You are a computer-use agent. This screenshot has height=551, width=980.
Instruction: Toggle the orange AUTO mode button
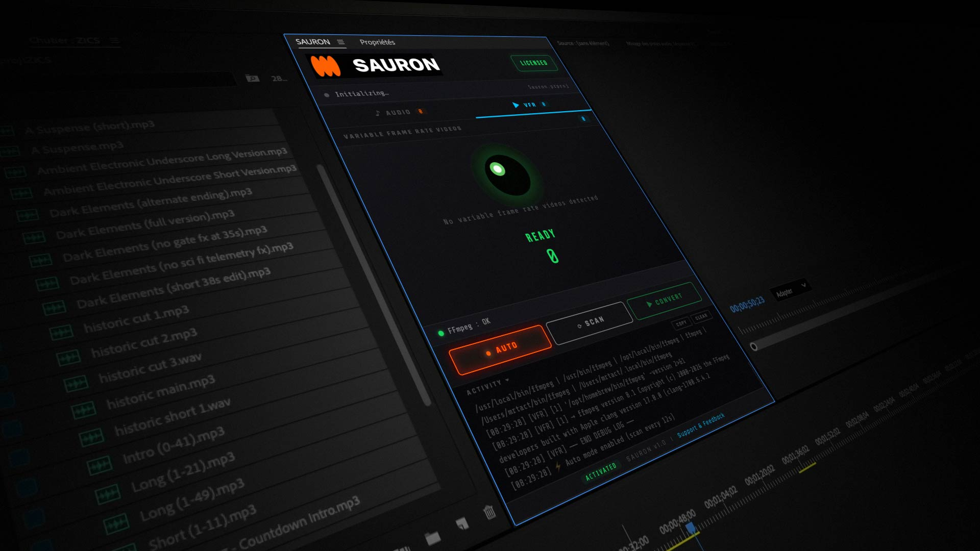click(500, 349)
